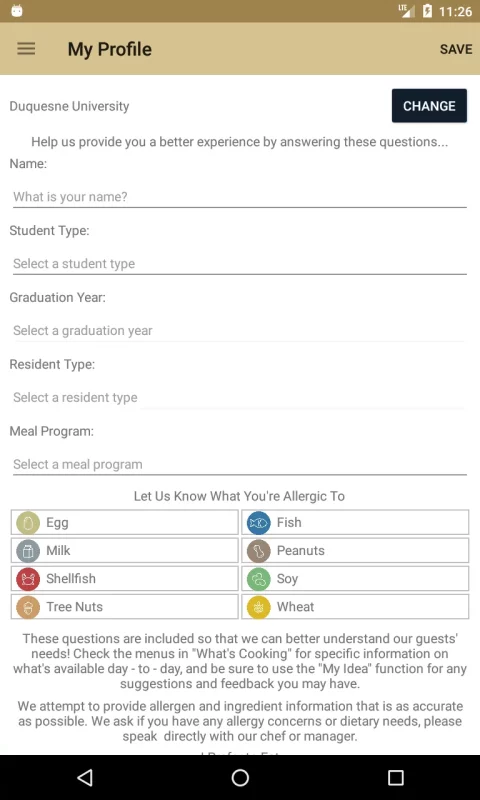Open the Select a student type dropdown
Image resolution: width=480 pixels, height=800 pixels.
[240, 264]
